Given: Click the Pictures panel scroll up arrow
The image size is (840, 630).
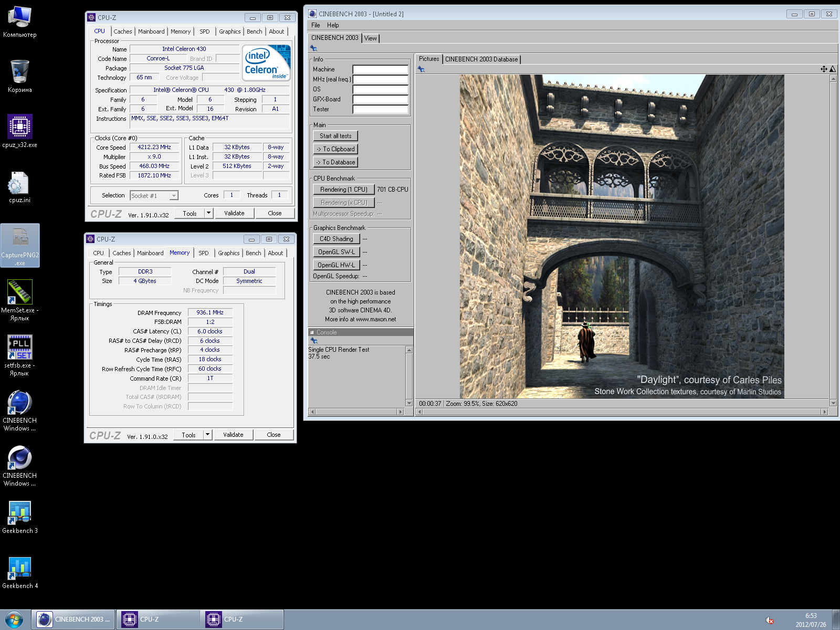Looking at the screenshot, I should [x=833, y=78].
